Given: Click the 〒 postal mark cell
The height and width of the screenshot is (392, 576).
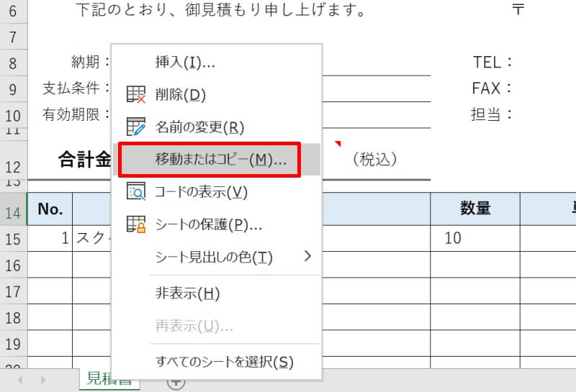Looking at the screenshot, I should tap(518, 9).
